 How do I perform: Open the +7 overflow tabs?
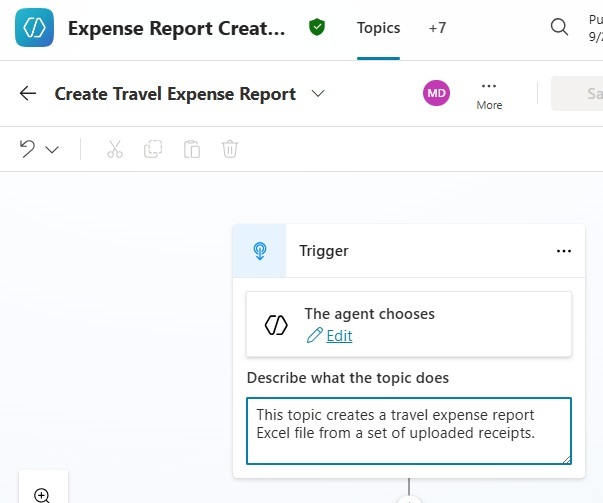coord(437,28)
